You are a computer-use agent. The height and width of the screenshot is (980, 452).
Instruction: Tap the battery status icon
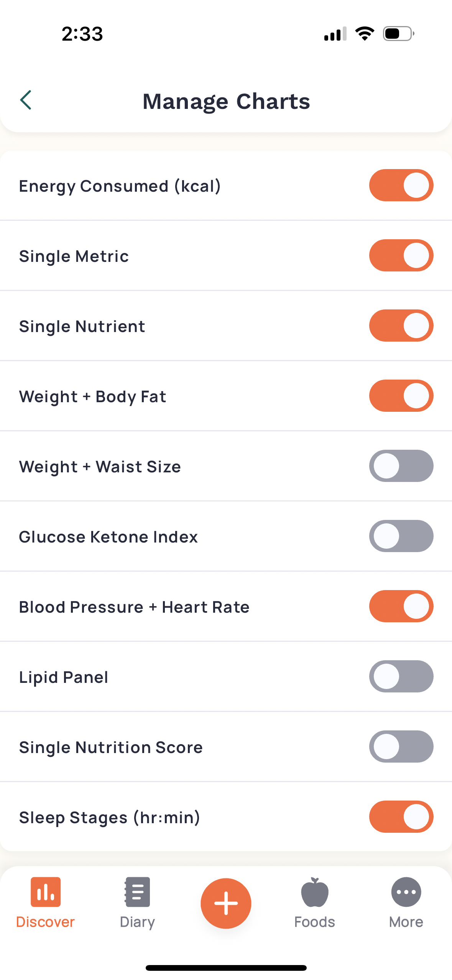pos(398,34)
